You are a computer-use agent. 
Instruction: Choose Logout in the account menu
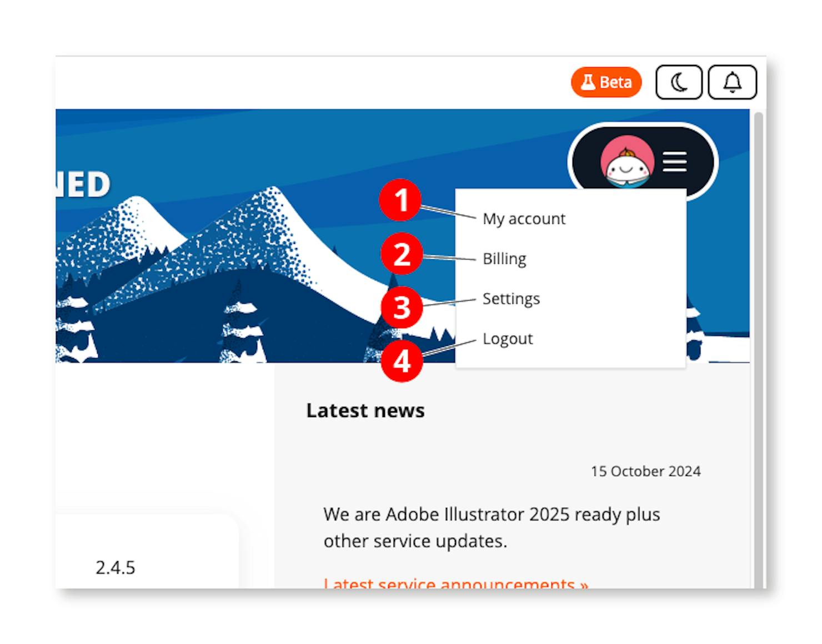pos(507,338)
